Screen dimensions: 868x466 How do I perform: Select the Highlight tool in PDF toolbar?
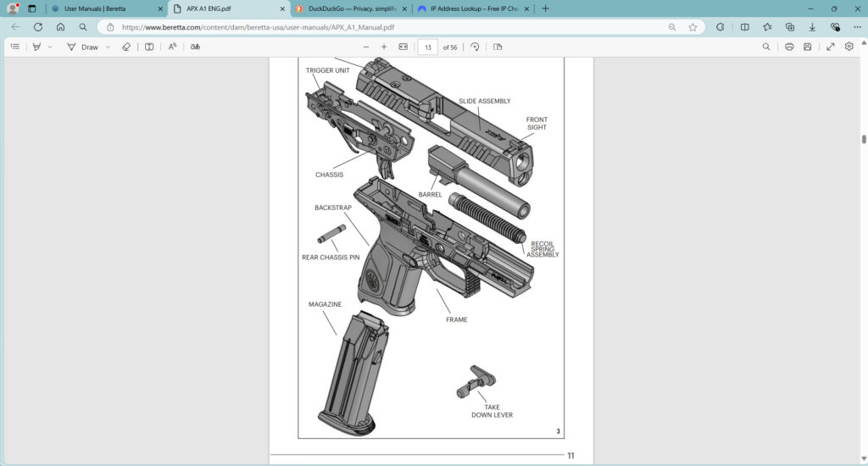(36, 47)
